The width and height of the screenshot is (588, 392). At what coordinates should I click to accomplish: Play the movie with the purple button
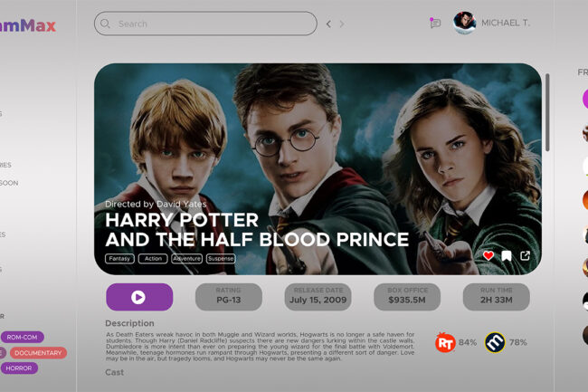[139, 297]
